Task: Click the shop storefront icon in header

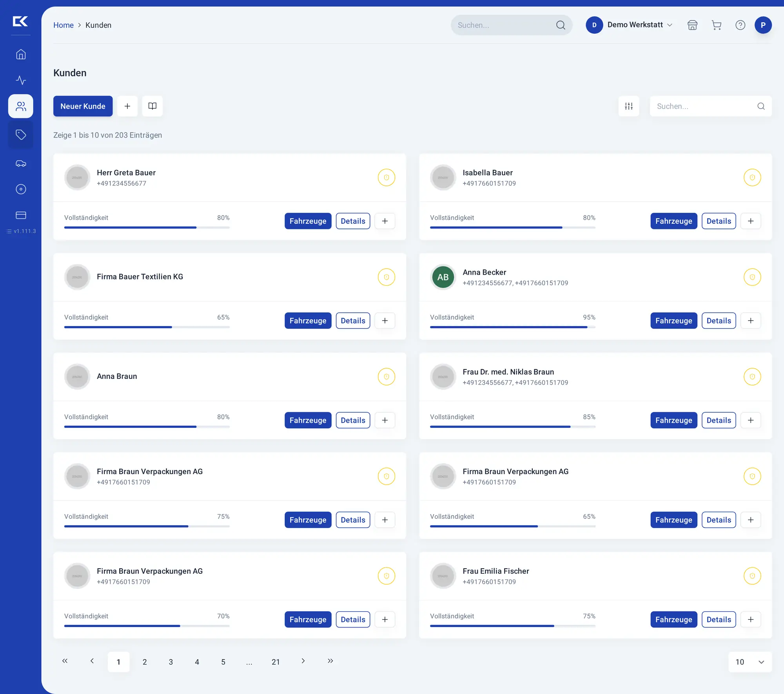Action: point(693,25)
